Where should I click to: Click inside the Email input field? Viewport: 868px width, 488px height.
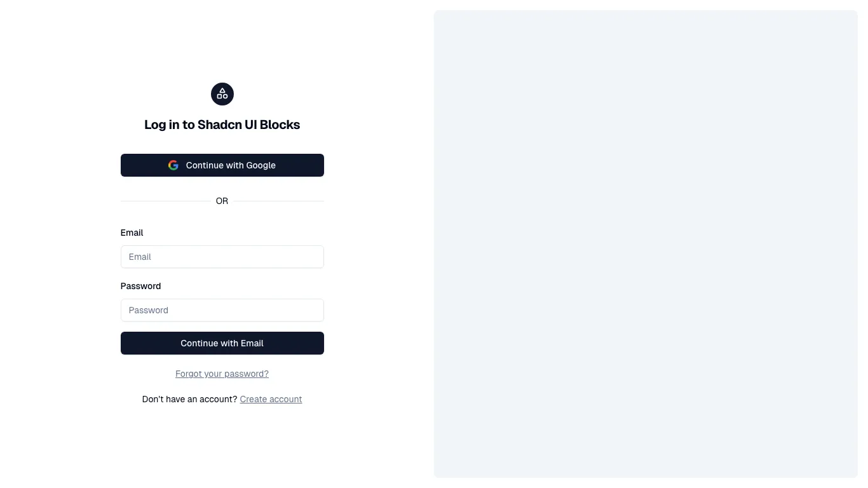pos(222,257)
